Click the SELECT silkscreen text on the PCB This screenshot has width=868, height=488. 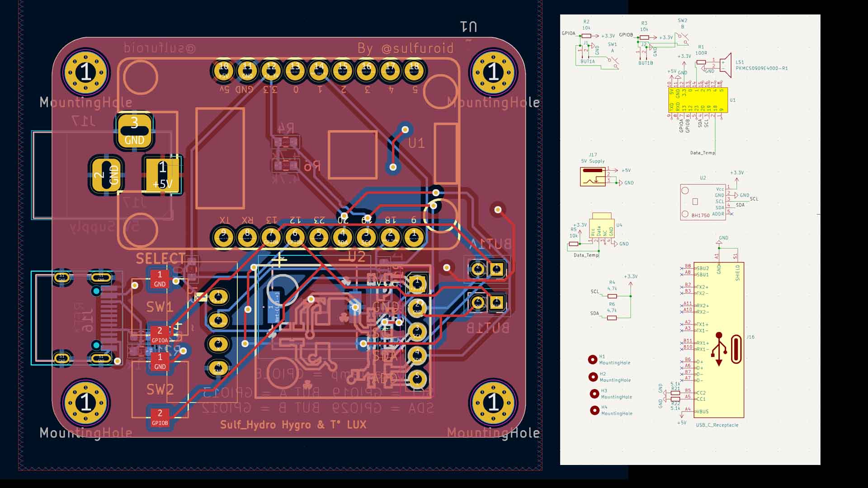pyautogui.click(x=160, y=258)
